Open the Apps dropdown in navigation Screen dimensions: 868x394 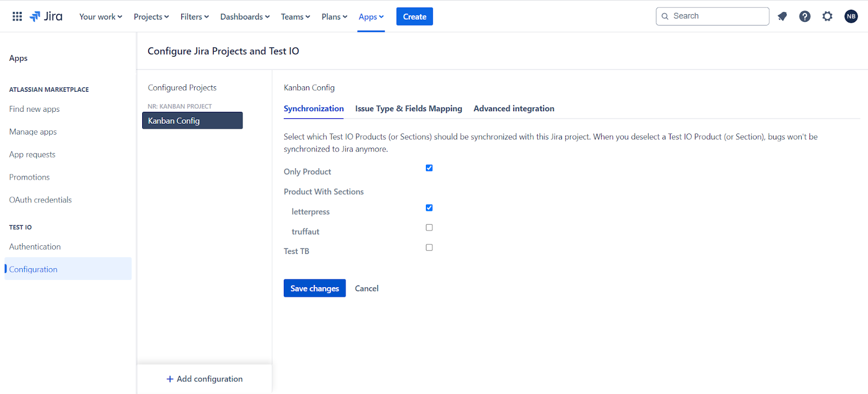pyautogui.click(x=371, y=17)
